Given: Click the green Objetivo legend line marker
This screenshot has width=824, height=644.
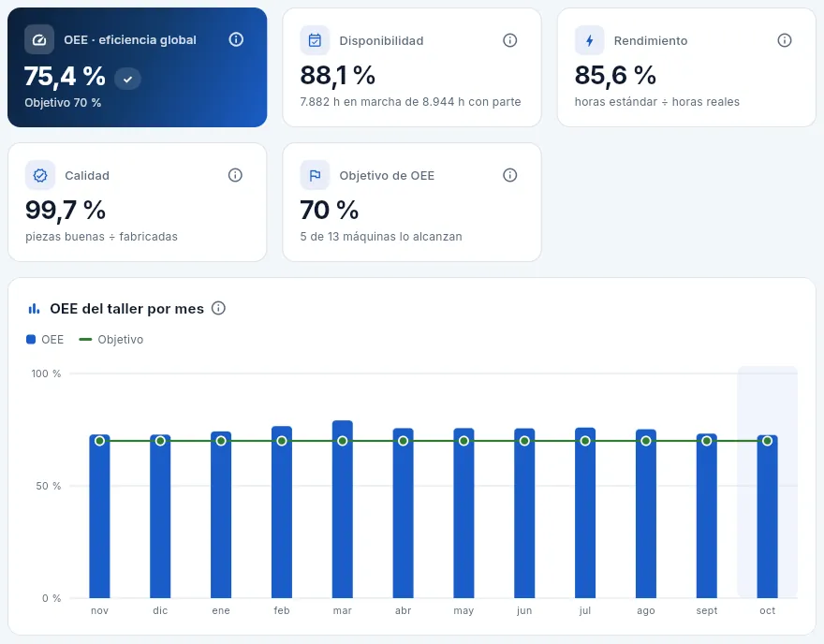Looking at the screenshot, I should tap(85, 340).
